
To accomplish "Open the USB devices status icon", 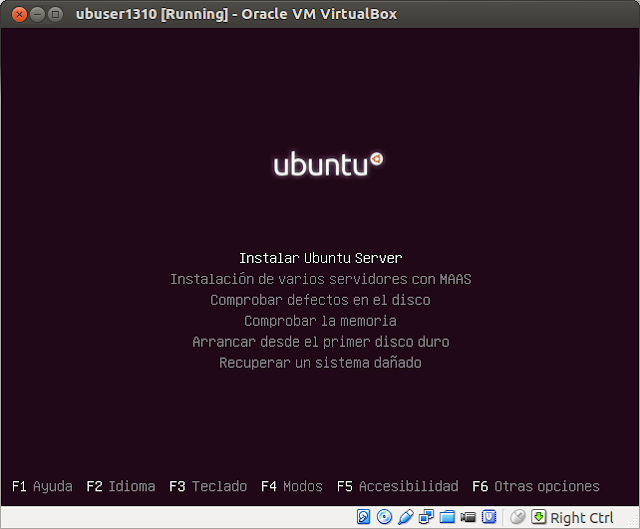I will [405, 517].
